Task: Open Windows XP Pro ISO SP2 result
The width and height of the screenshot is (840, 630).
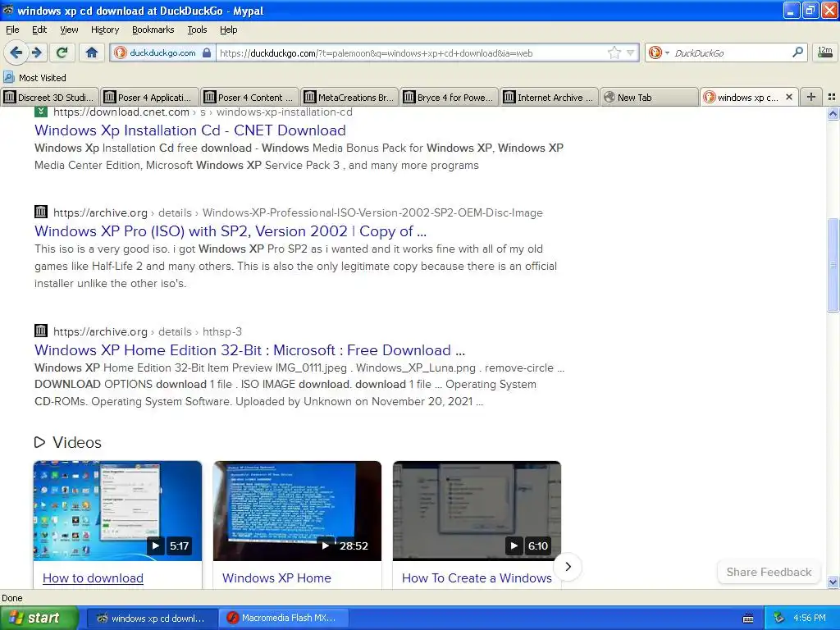Action: [231, 231]
